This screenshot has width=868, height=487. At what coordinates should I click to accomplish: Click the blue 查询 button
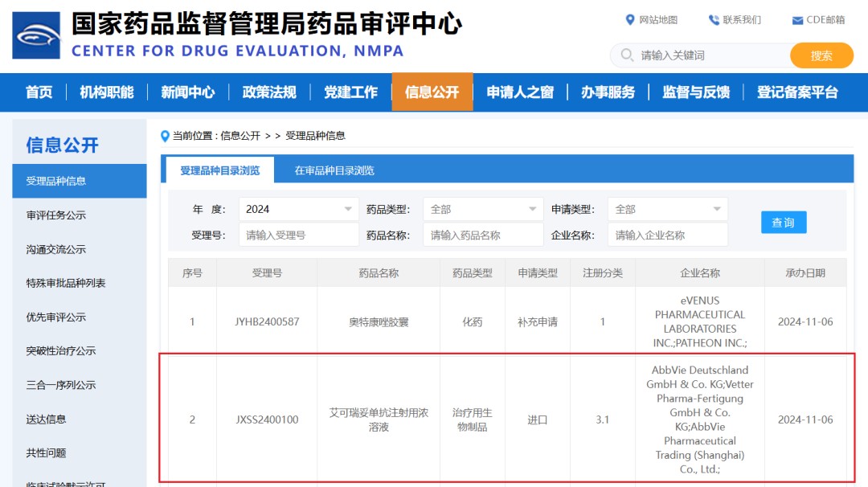pyautogui.click(x=783, y=223)
